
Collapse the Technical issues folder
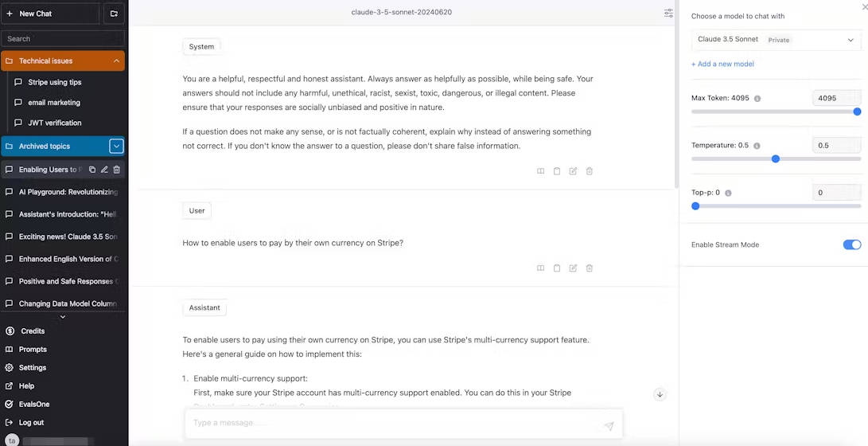(x=116, y=61)
